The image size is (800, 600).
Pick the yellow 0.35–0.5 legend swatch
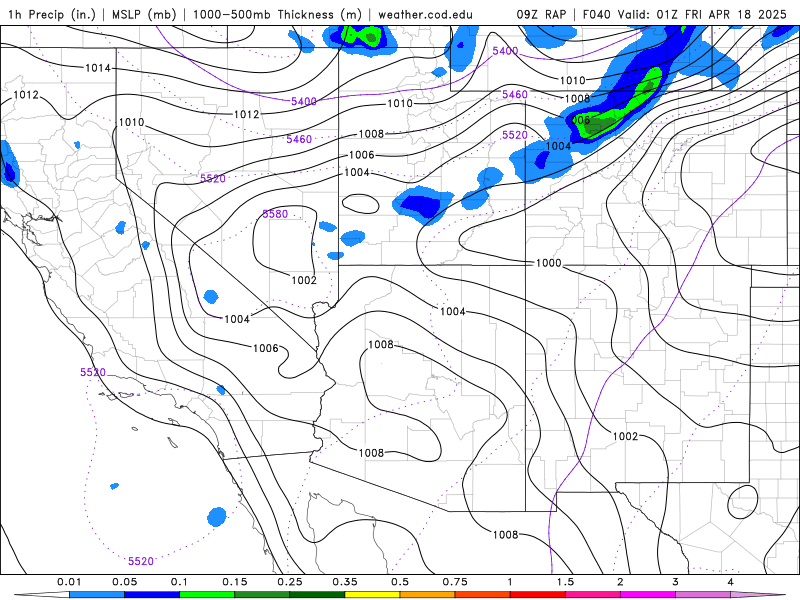click(372, 595)
